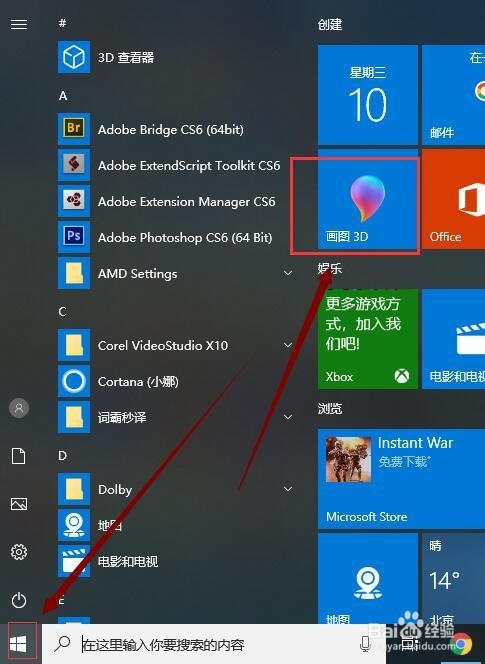Image resolution: width=485 pixels, height=664 pixels.
Task: Select the 3D 查看器 label
Action: [126, 57]
